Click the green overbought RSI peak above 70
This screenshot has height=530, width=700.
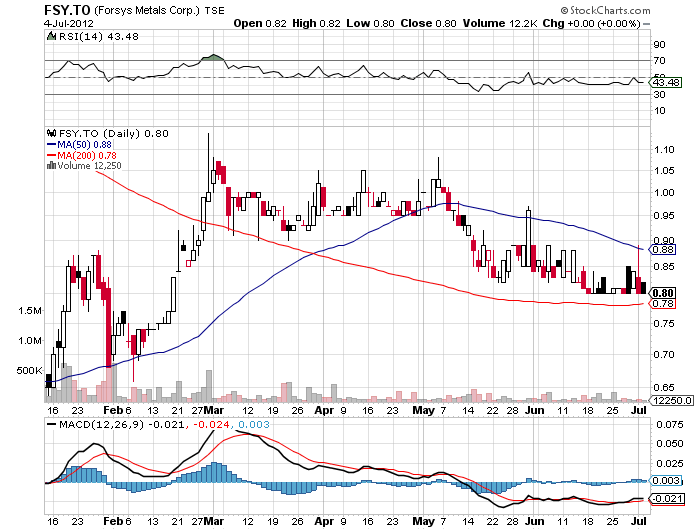coord(212,57)
